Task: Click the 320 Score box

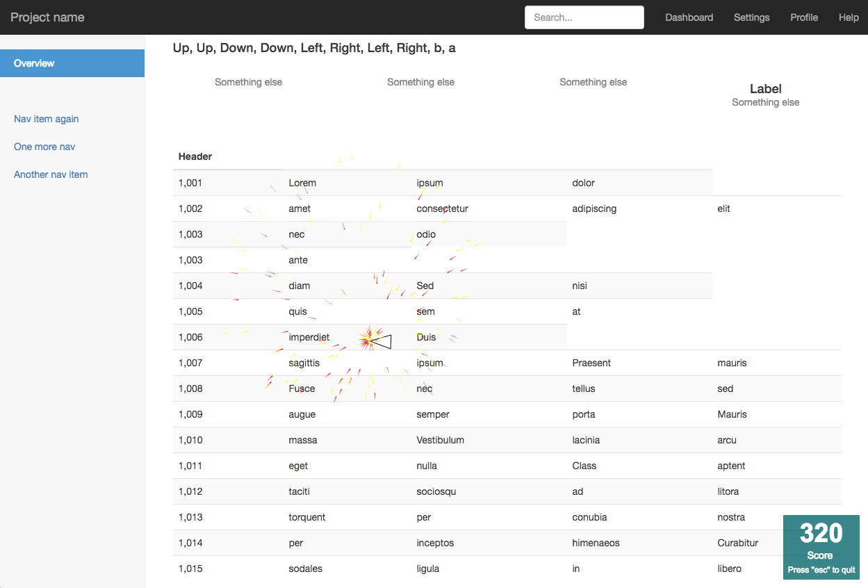Action: point(821,547)
